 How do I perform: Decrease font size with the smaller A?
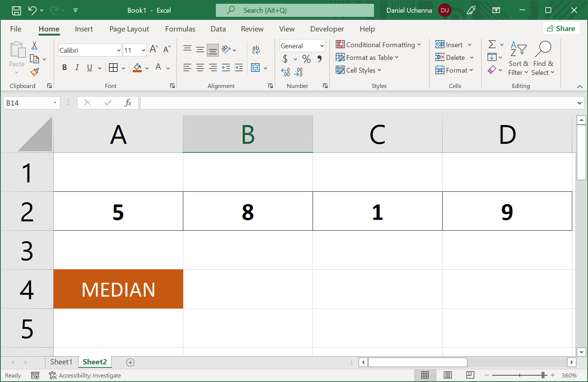coord(167,49)
